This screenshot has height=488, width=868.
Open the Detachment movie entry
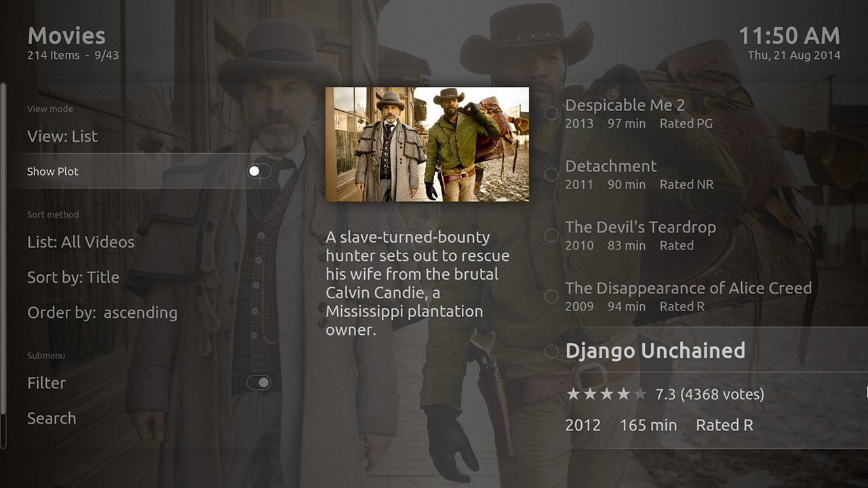click(610, 166)
